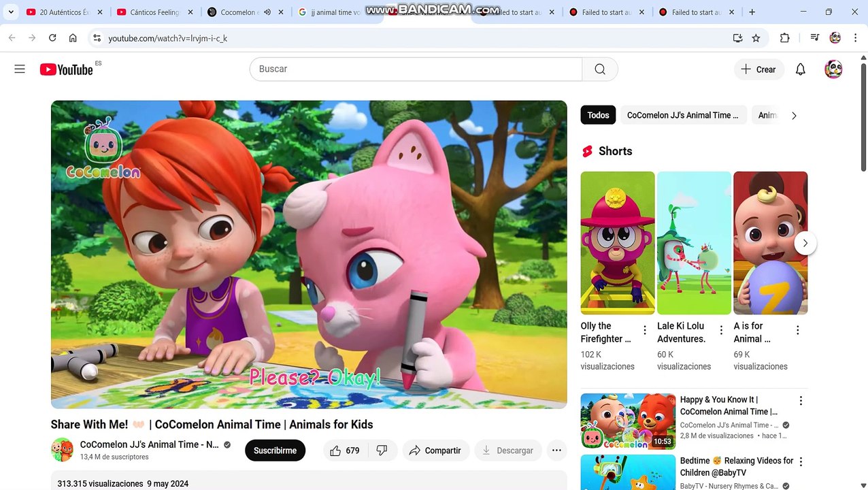Open options for 'A is for Animal' short

798,330
